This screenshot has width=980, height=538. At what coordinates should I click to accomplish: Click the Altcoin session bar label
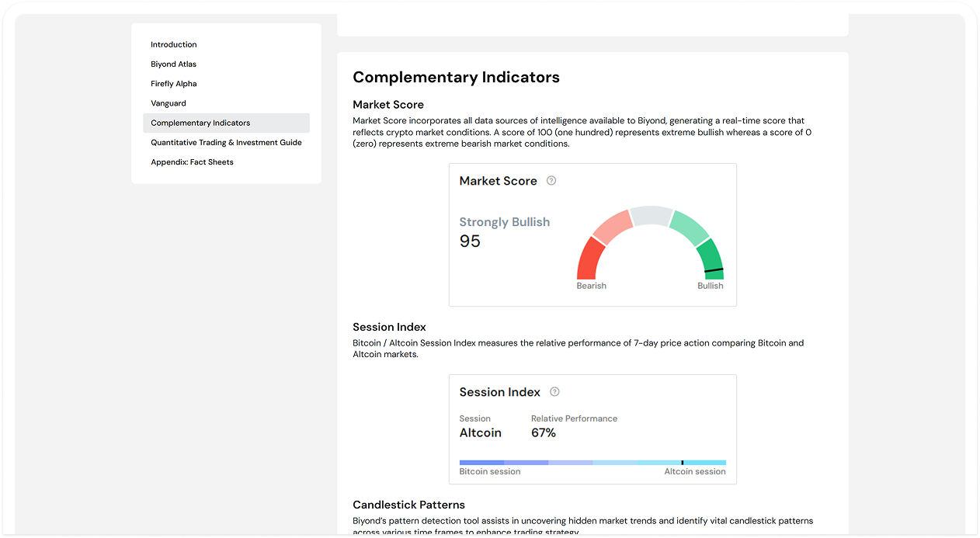click(x=695, y=471)
